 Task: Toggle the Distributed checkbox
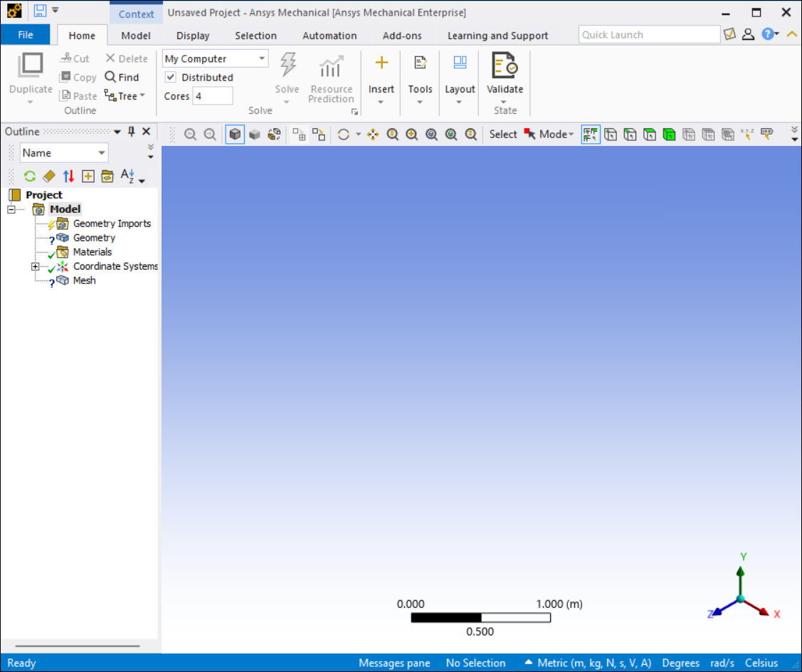[x=170, y=78]
